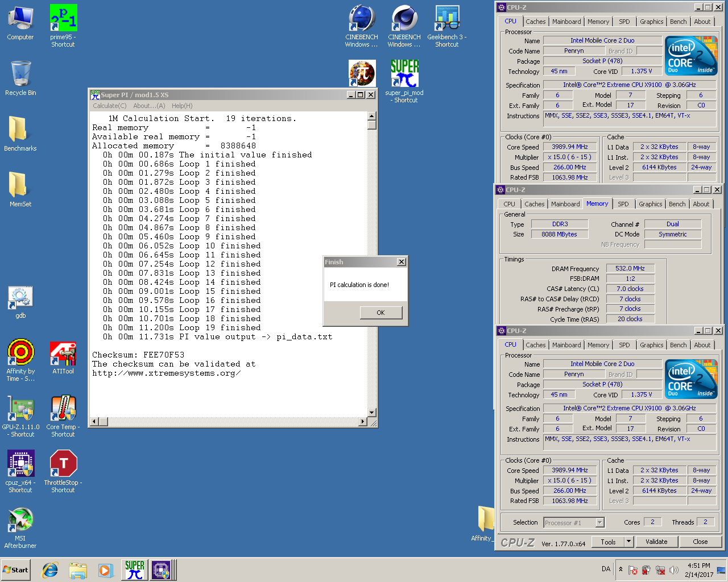728x582 pixels.
Task: Open Bench tab in top CPU-Z window
Action: pyautogui.click(x=678, y=22)
